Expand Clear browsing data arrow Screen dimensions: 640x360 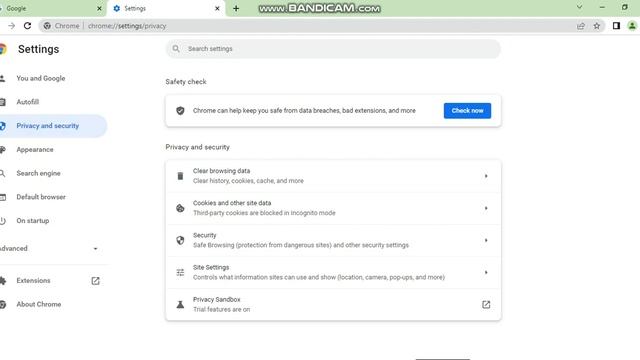[486, 176]
